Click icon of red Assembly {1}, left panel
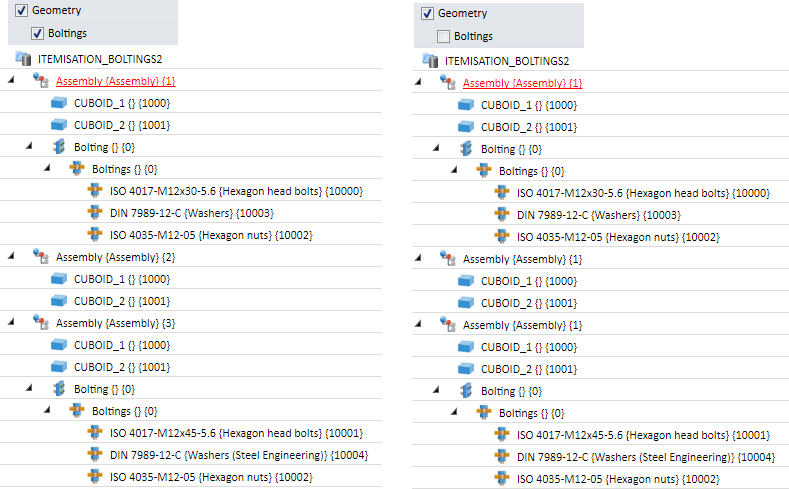Viewport: 789px width, 489px height. click(41, 80)
